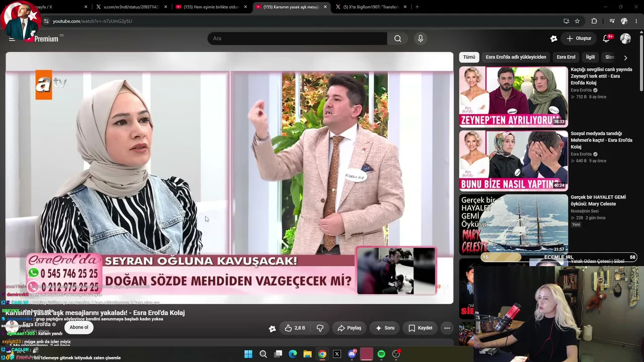Open the Chrome profile avatar
644x362 pixels.
pyautogui.click(x=624, y=21)
